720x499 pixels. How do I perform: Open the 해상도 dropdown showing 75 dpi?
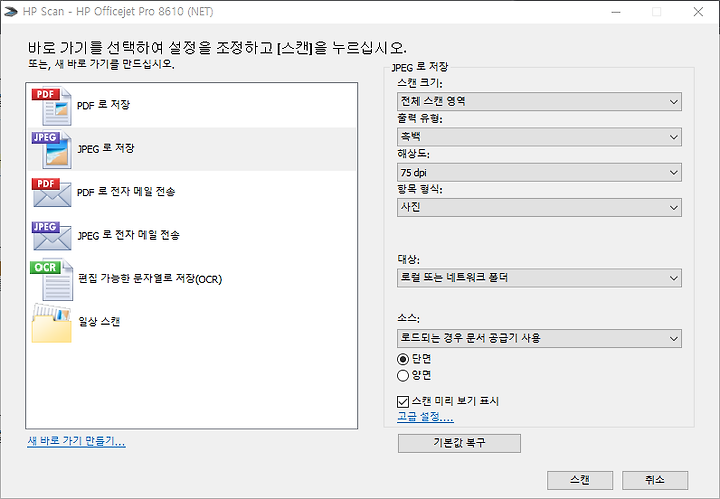click(539, 173)
